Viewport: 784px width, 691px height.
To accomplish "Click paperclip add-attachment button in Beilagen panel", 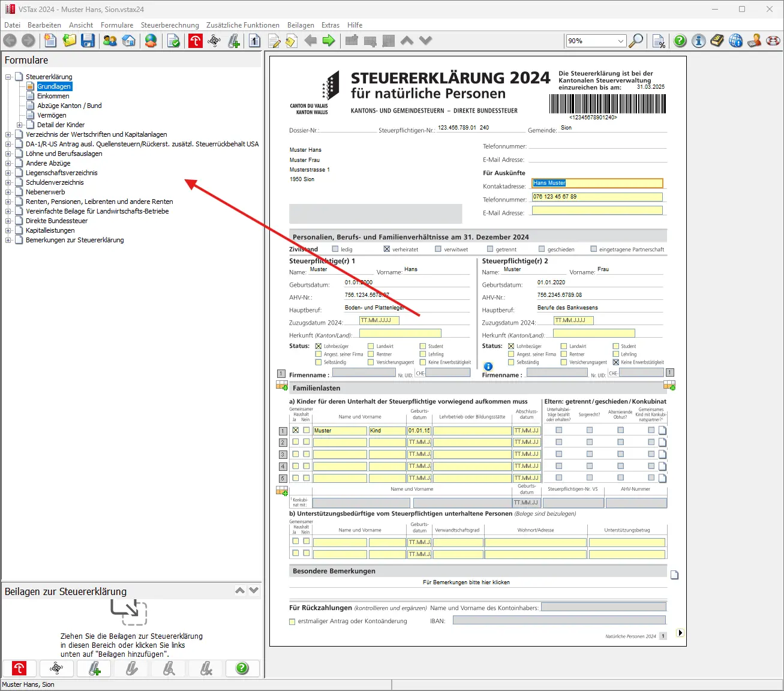I will 95,668.
